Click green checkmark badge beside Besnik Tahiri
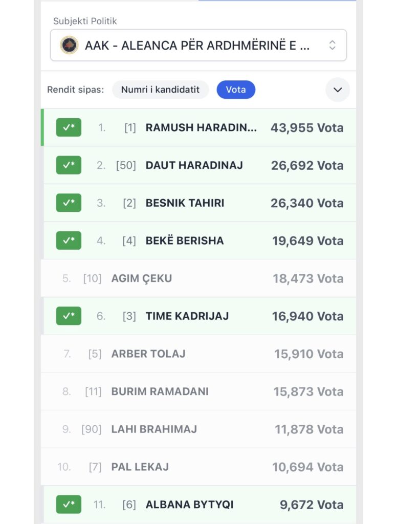Screen dimensions: 420x524 tap(69, 203)
